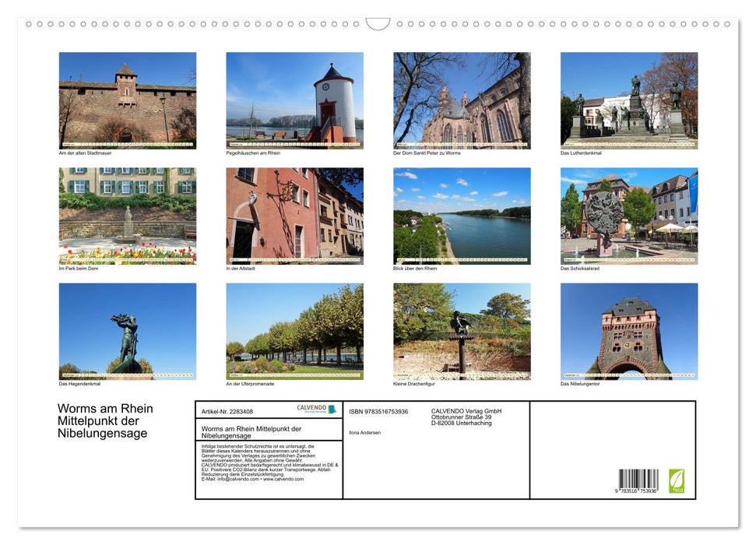Click the info@calvendo.com email line
This screenshot has width=756, height=545.
[252, 479]
